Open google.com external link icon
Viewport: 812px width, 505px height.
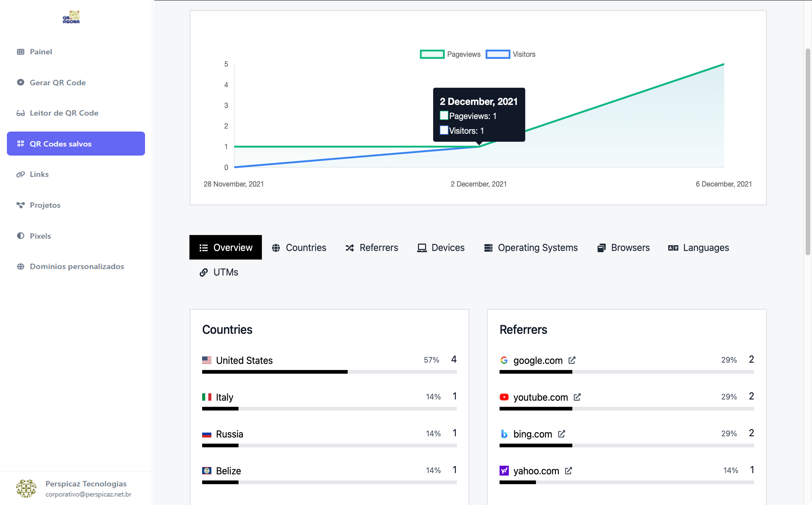point(572,360)
